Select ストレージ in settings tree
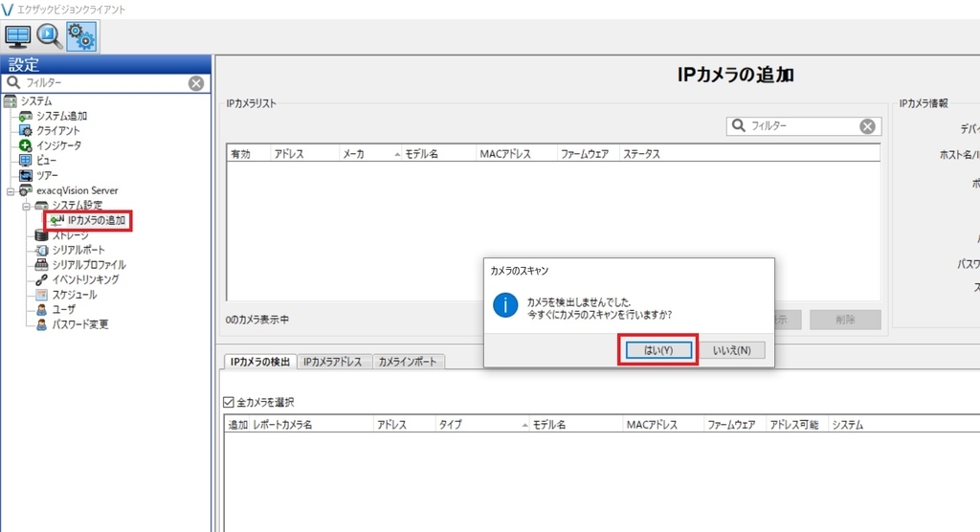 tap(70, 235)
